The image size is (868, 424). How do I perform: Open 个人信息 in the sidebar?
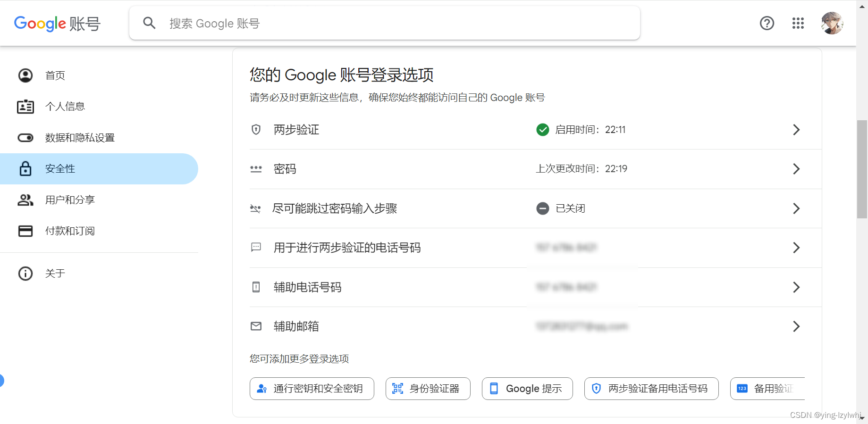[x=99, y=107]
